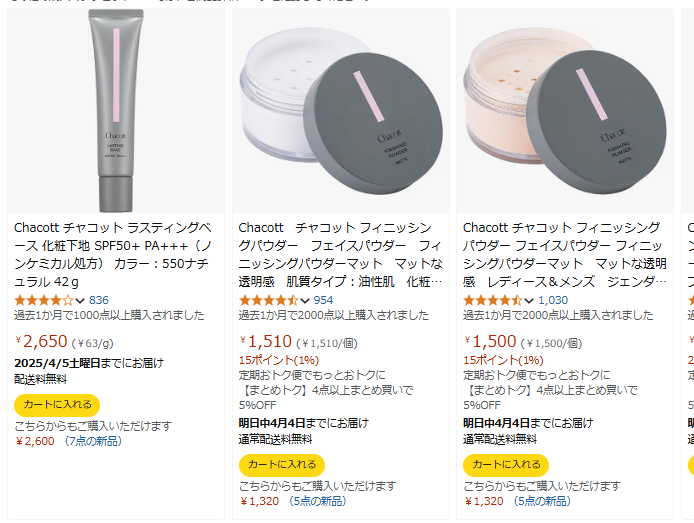Open 5点の新品 link under ¥1,500 powder
Screen dimensions: 694x523
(x=541, y=501)
